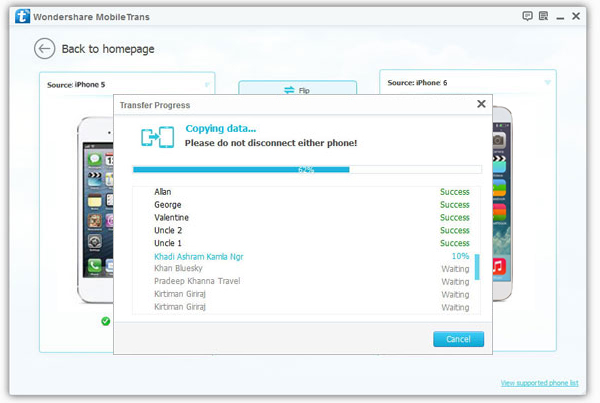Click the Waiting status for Khan Bluesky
Viewport: 600px width, 403px height.
(x=455, y=269)
